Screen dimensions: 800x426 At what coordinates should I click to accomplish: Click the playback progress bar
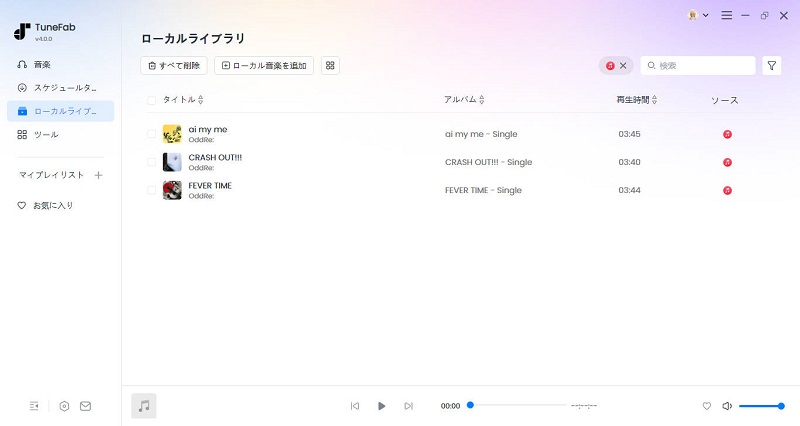[517, 405]
